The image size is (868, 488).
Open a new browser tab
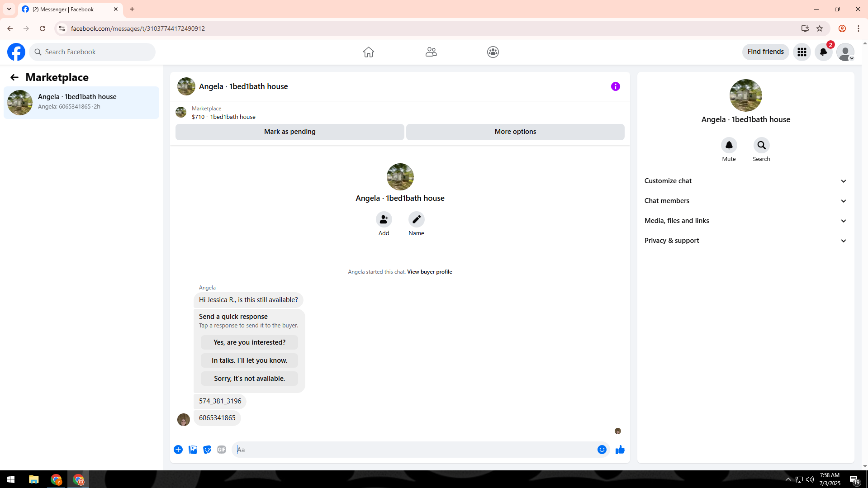tap(132, 9)
